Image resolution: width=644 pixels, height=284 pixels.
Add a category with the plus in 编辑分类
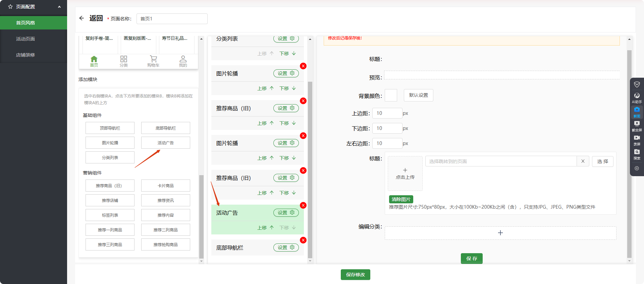500,233
